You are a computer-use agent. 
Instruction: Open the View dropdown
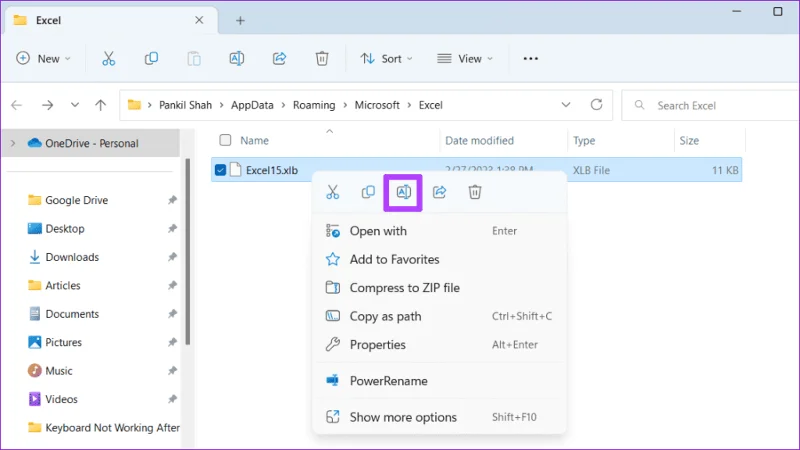pos(465,59)
